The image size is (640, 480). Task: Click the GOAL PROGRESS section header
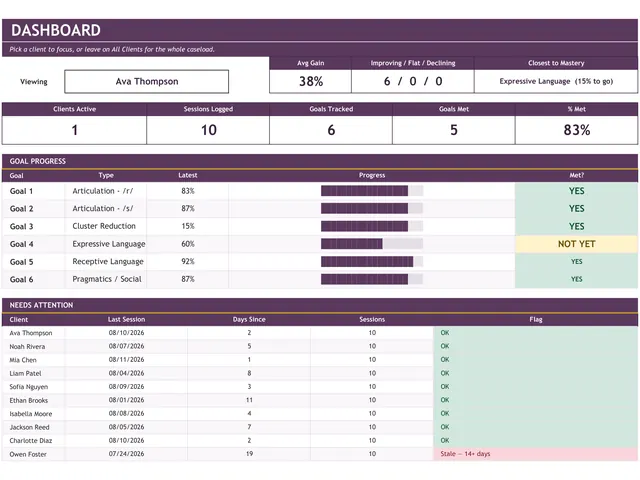click(x=320, y=161)
